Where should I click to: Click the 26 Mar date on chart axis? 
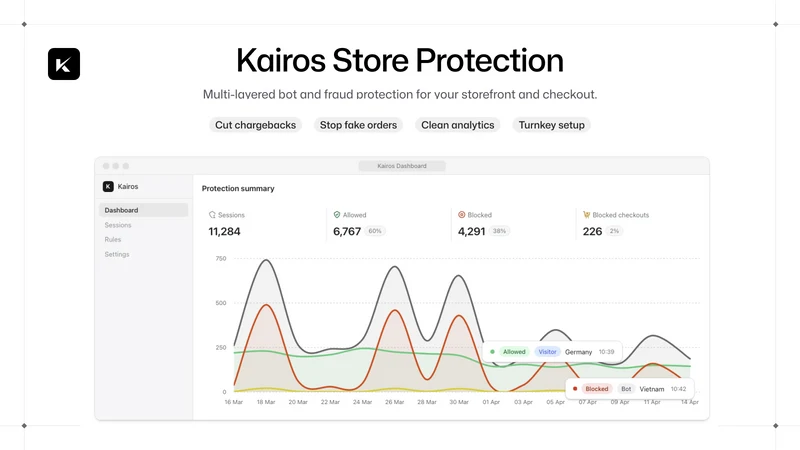(394, 402)
